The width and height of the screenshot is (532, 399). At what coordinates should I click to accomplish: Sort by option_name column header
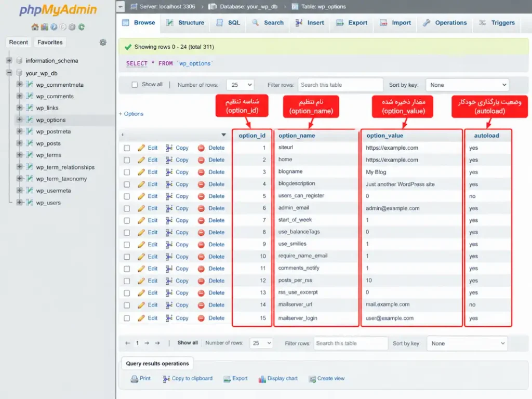pyautogui.click(x=297, y=136)
